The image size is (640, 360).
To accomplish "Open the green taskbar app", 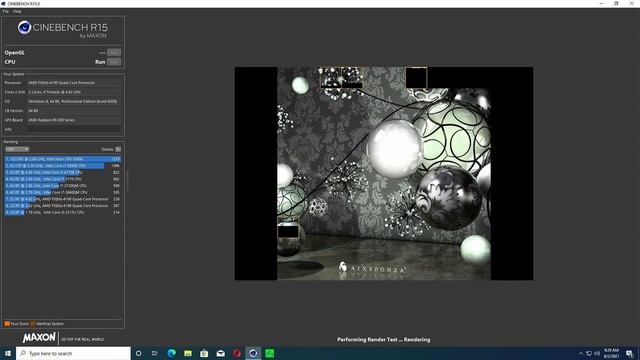I will click(x=269, y=353).
